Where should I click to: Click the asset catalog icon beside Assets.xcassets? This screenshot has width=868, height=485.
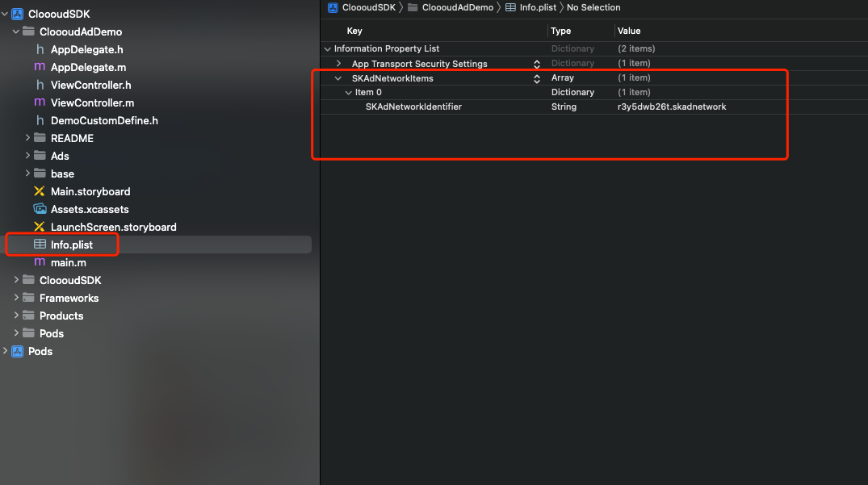tap(40, 209)
